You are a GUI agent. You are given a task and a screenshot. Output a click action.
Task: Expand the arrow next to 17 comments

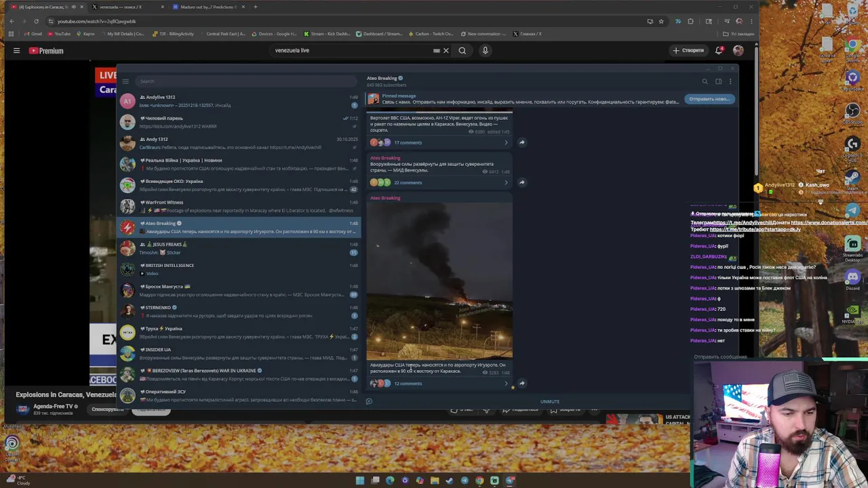click(506, 142)
